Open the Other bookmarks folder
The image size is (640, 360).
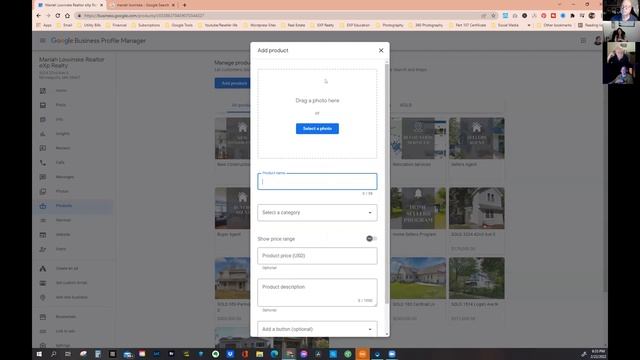point(554,25)
